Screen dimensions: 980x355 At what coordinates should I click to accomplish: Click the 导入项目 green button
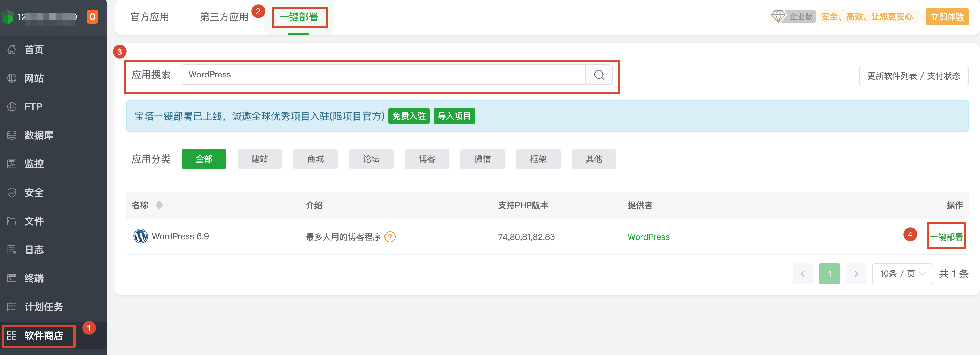click(454, 116)
